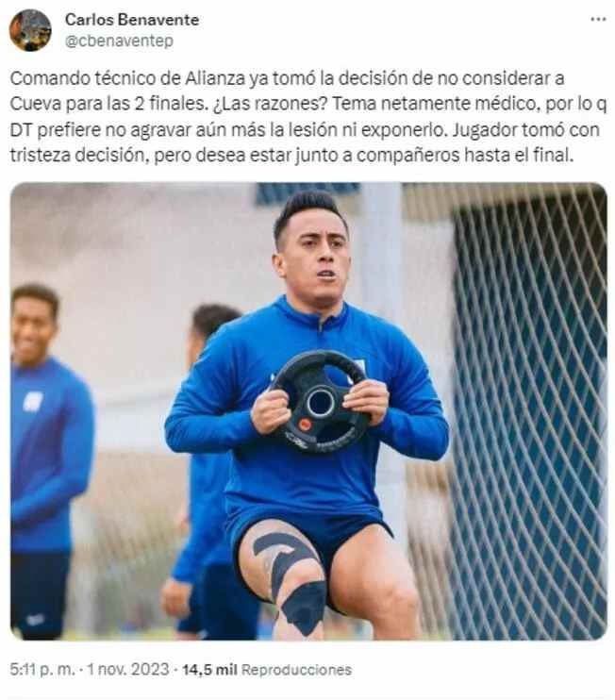Click the 5:11 p. m. timestamp
The height and width of the screenshot is (700, 615).
(42, 669)
